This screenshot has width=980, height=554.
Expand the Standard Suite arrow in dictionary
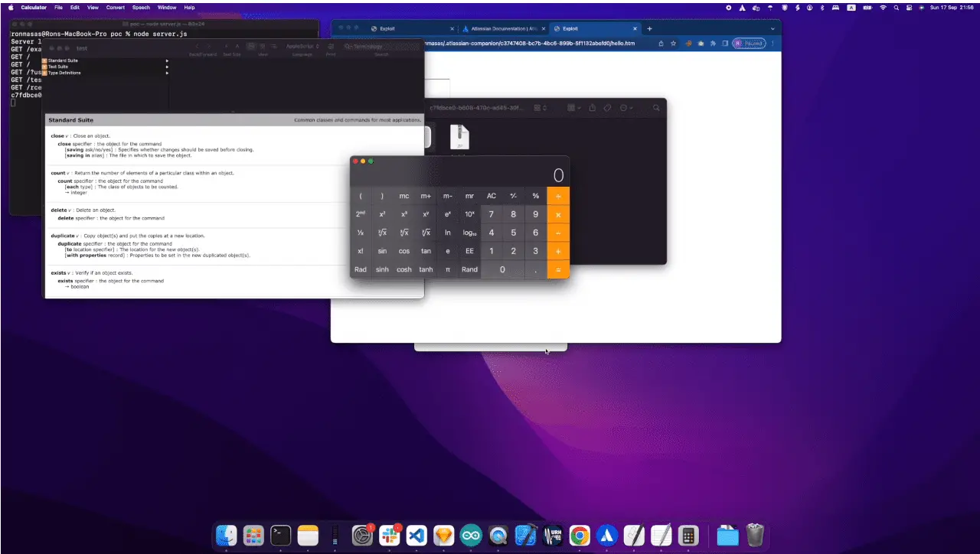coord(167,60)
